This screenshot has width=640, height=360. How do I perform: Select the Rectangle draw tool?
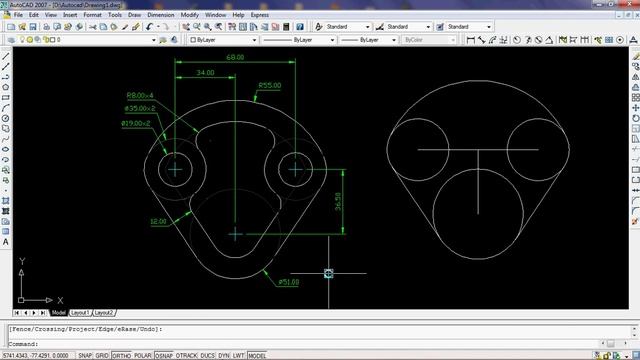[6, 98]
